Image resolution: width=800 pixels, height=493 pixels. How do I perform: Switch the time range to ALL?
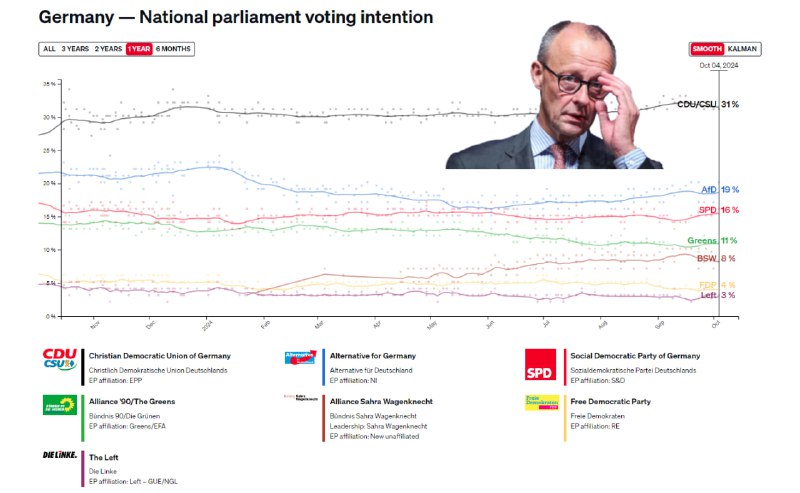pyautogui.click(x=49, y=49)
